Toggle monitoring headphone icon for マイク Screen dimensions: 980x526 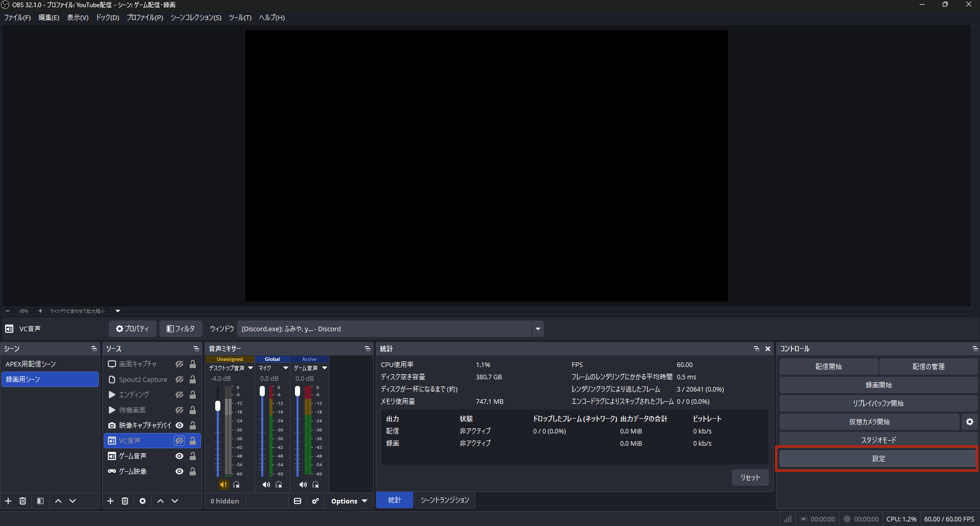279,485
